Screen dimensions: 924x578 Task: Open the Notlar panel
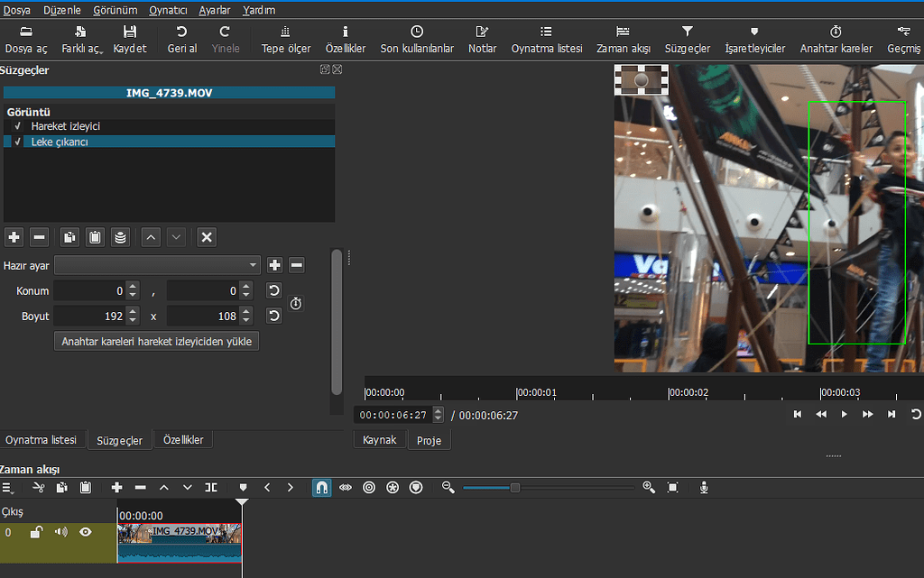tap(482, 40)
